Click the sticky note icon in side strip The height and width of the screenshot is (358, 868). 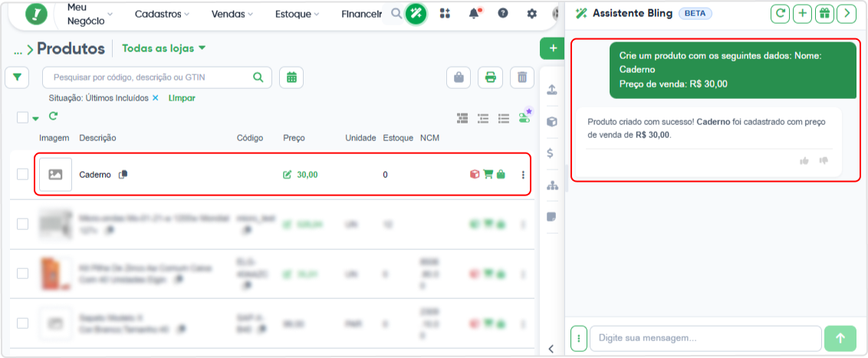(551, 216)
